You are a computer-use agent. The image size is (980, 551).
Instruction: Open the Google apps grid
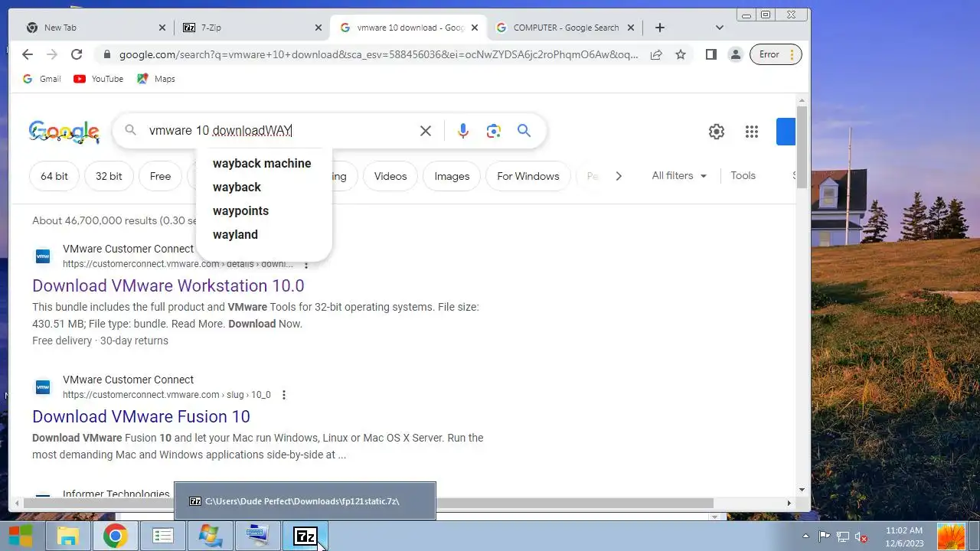[752, 132]
